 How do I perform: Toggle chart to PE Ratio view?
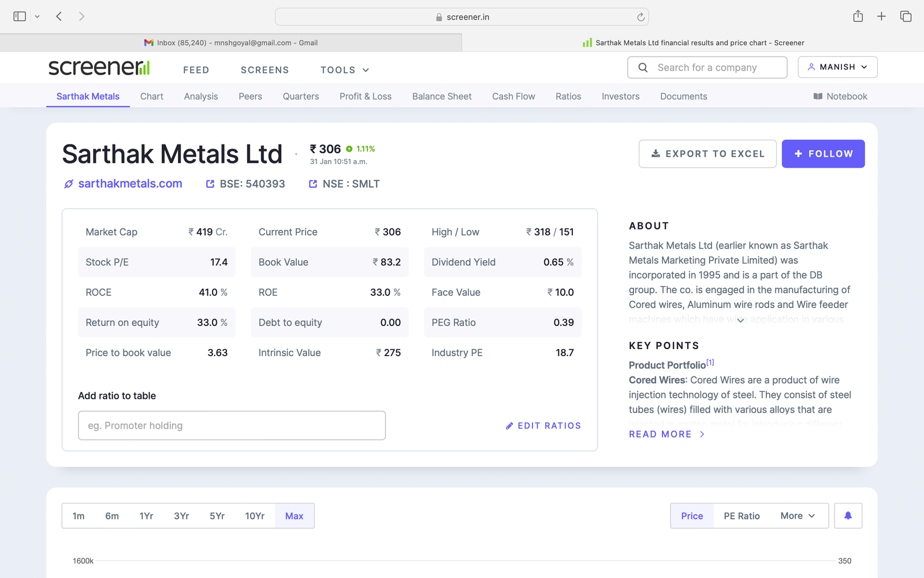click(x=742, y=516)
